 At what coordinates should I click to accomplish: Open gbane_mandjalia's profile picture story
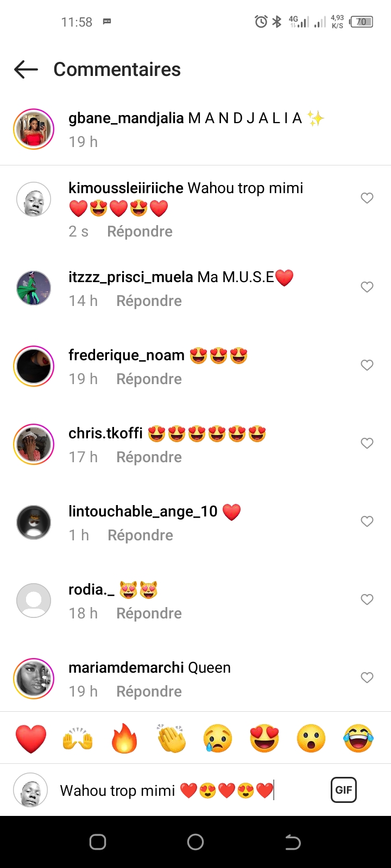point(34,129)
